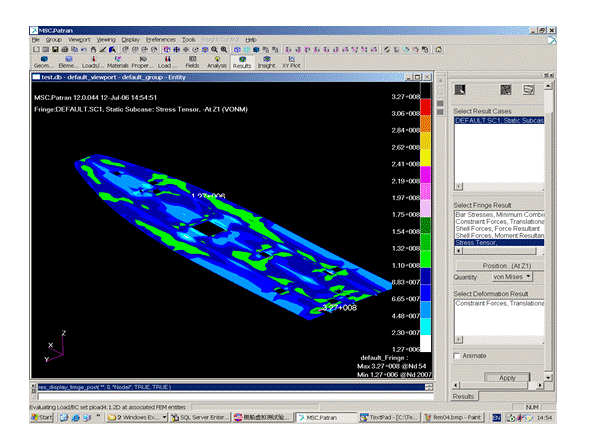The height and width of the screenshot is (430, 600).
Task: Open the Preferences menu
Action: [x=161, y=39]
